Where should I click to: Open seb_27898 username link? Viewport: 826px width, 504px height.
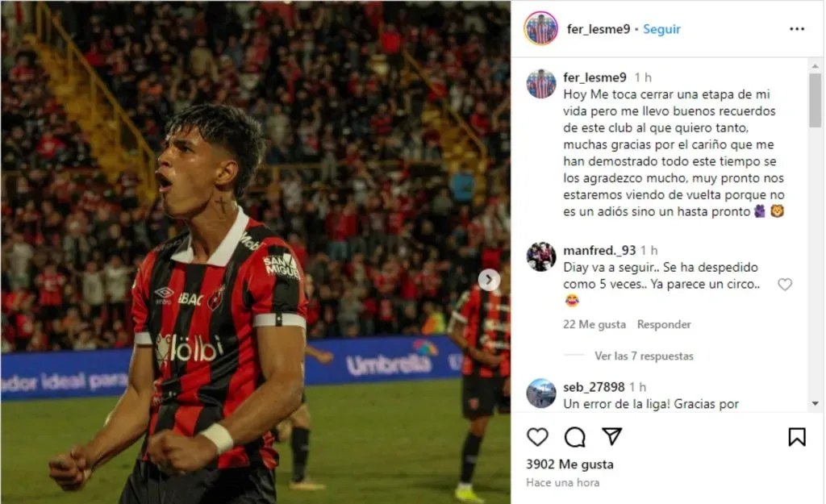point(594,387)
